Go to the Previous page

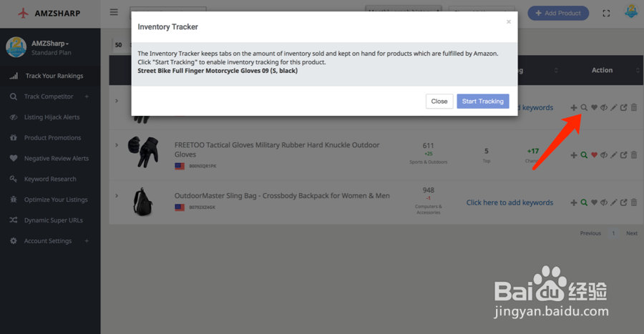[x=590, y=233]
